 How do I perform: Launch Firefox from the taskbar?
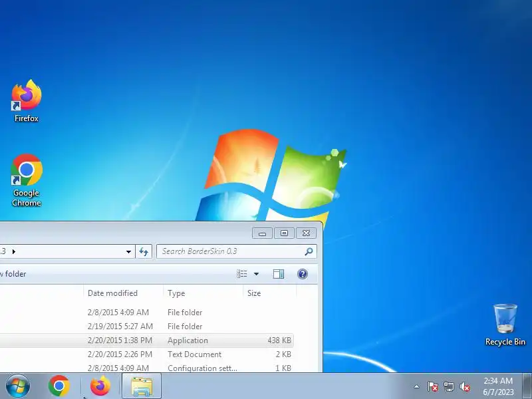[x=100, y=386]
